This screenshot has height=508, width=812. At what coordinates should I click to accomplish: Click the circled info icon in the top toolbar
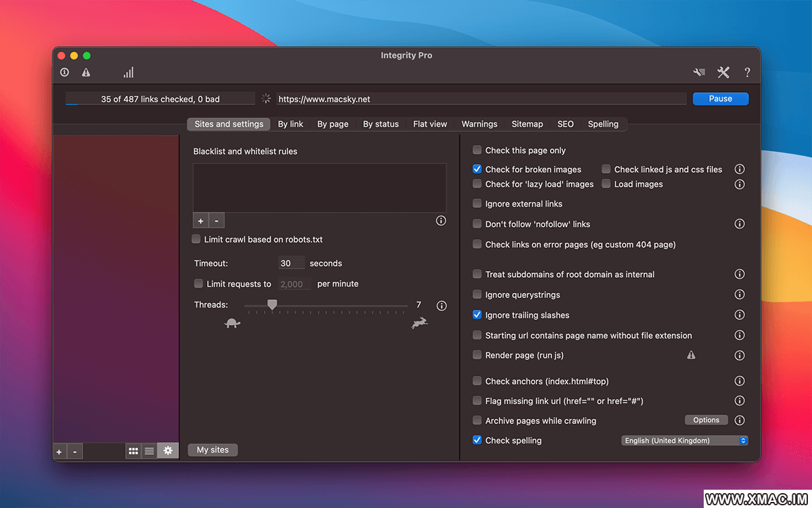tap(64, 72)
